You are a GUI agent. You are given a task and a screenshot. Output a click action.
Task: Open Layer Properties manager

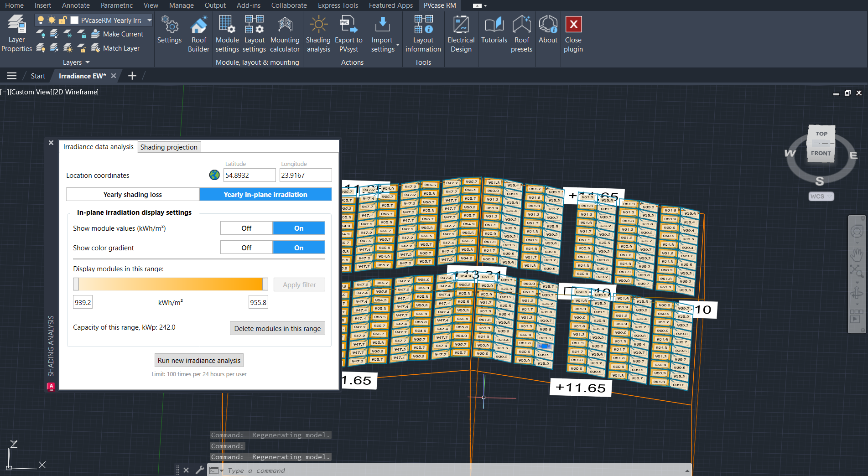(16, 33)
